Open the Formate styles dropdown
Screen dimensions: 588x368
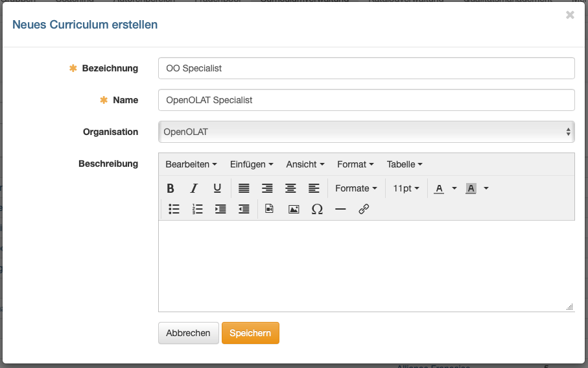click(356, 188)
